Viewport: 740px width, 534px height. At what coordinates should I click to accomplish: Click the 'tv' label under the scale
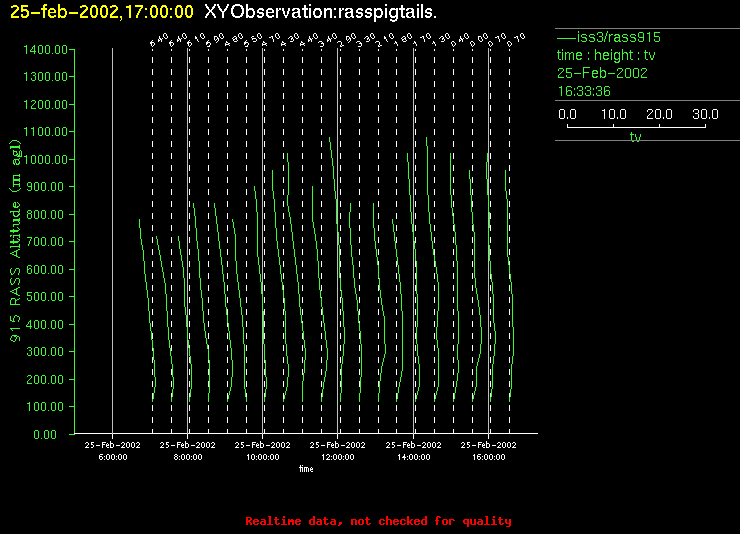coord(635,137)
